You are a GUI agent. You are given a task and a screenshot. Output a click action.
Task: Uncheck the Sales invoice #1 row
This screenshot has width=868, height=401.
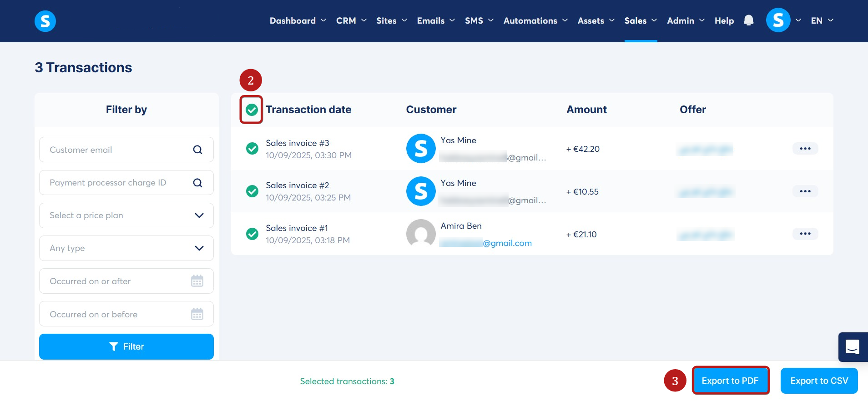pos(252,234)
